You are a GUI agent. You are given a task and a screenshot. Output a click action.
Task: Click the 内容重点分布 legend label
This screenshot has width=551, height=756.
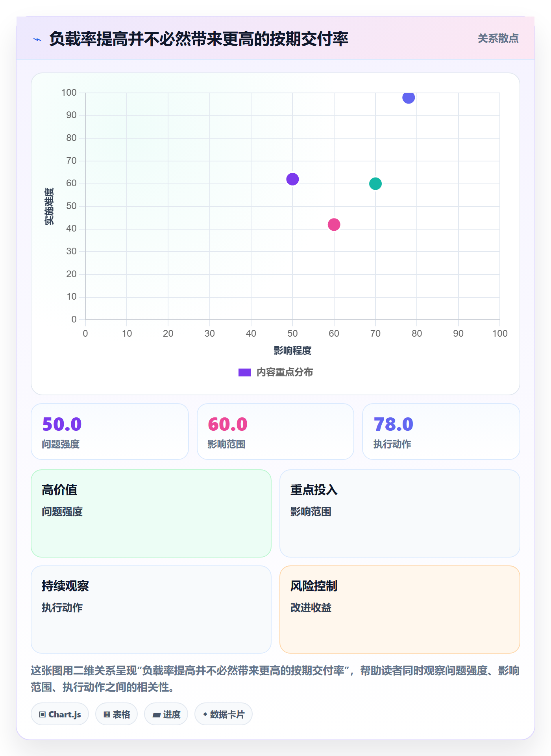coord(285,372)
